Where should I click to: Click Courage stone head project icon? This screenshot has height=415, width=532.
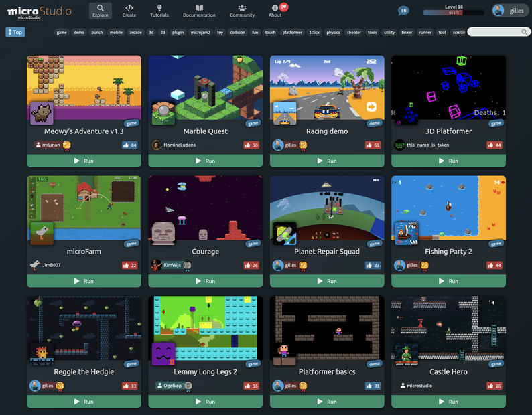pyautogui.click(x=163, y=233)
